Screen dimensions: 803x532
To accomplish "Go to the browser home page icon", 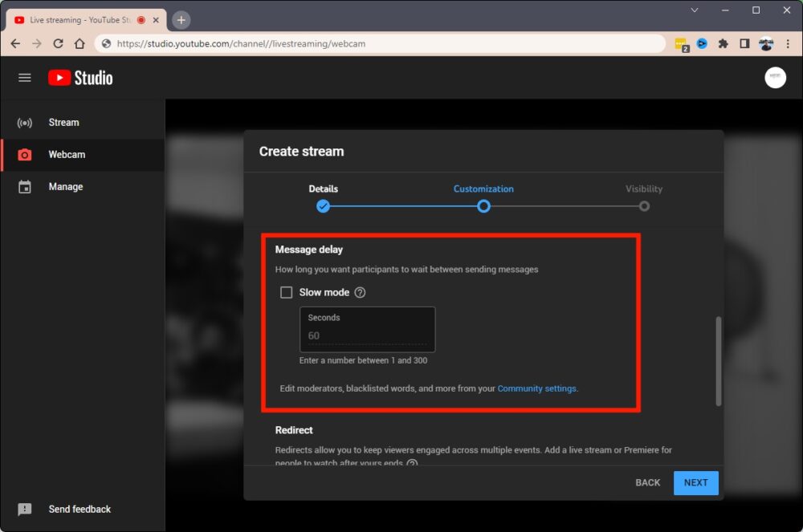I will [79, 44].
